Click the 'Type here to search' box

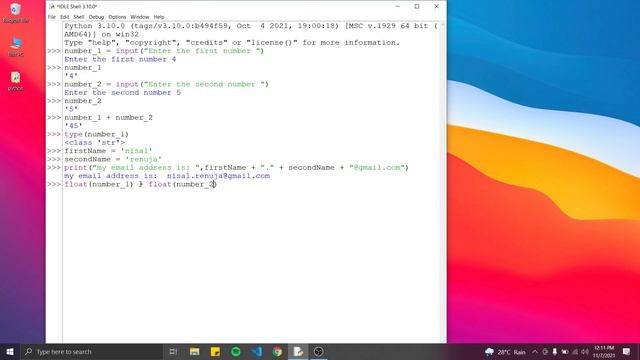[92, 351]
